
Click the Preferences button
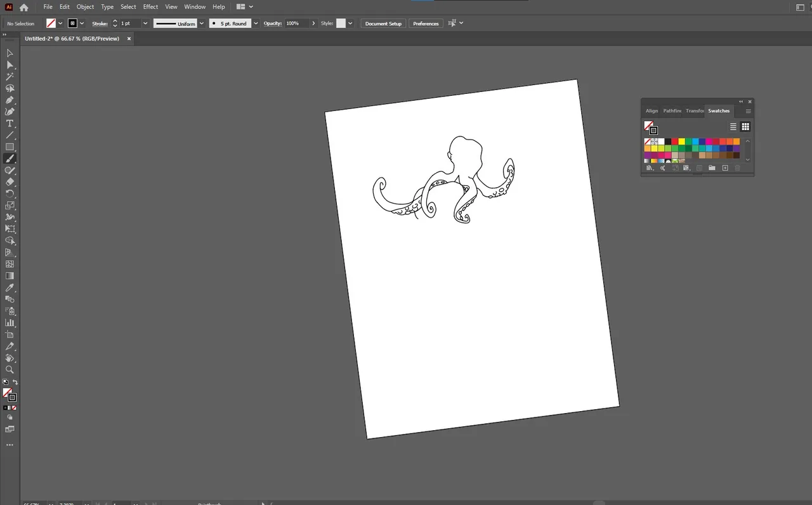pyautogui.click(x=426, y=23)
